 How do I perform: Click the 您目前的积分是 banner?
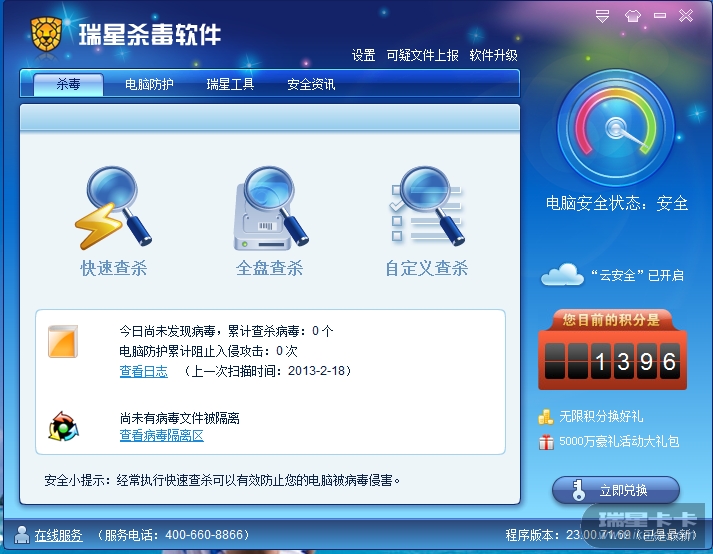coord(611,320)
